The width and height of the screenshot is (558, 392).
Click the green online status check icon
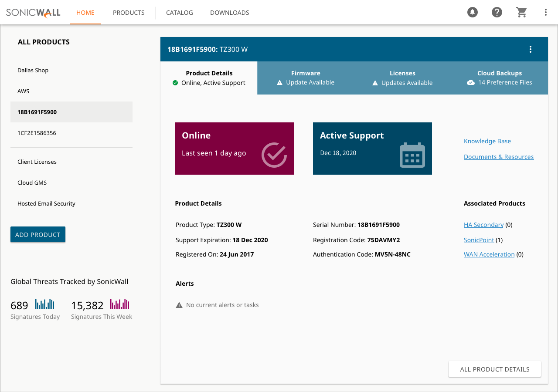coord(175,83)
